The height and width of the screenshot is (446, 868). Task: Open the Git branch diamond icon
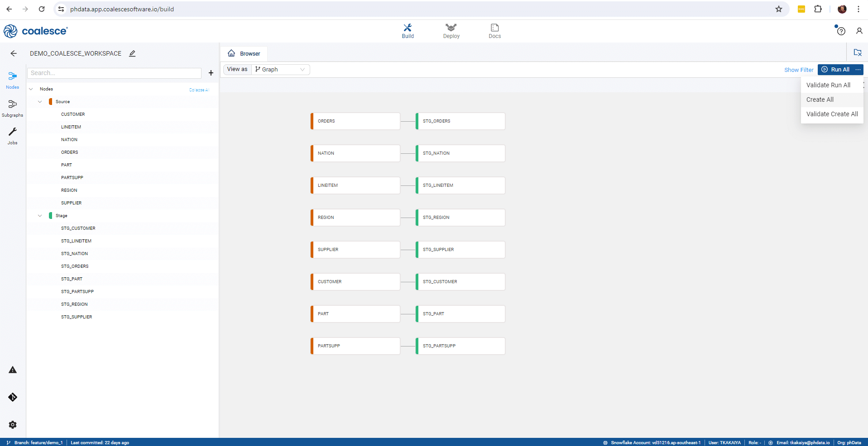13,397
